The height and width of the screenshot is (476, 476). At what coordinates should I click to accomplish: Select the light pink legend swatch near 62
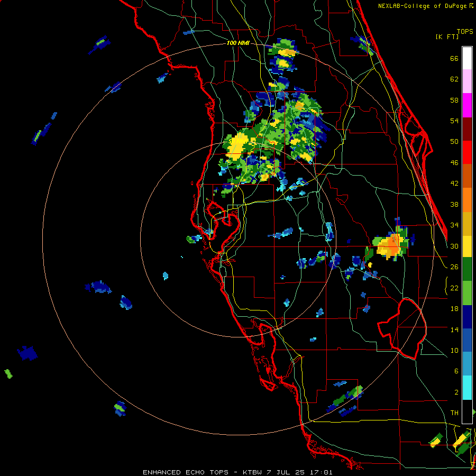tap(467, 81)
